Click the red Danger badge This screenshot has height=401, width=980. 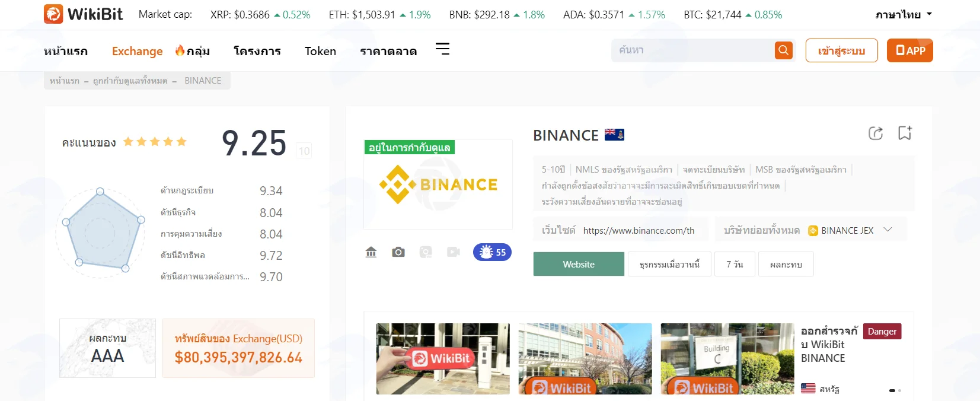point(882,331)
